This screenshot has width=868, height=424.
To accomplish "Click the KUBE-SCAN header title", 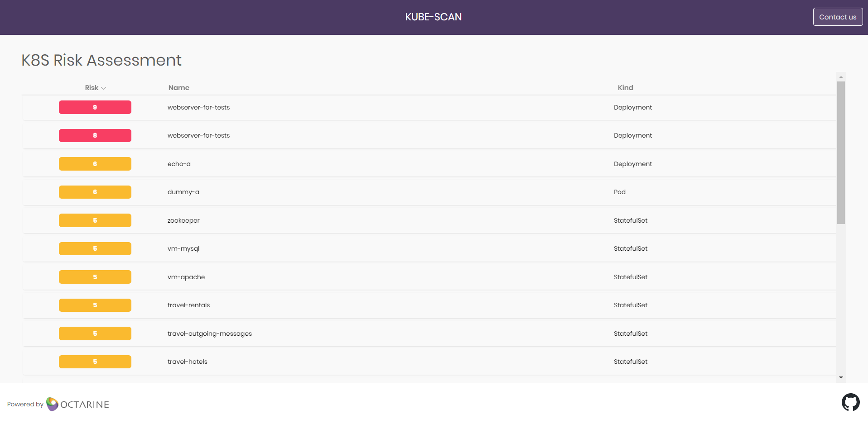I will tap(434, 17).
